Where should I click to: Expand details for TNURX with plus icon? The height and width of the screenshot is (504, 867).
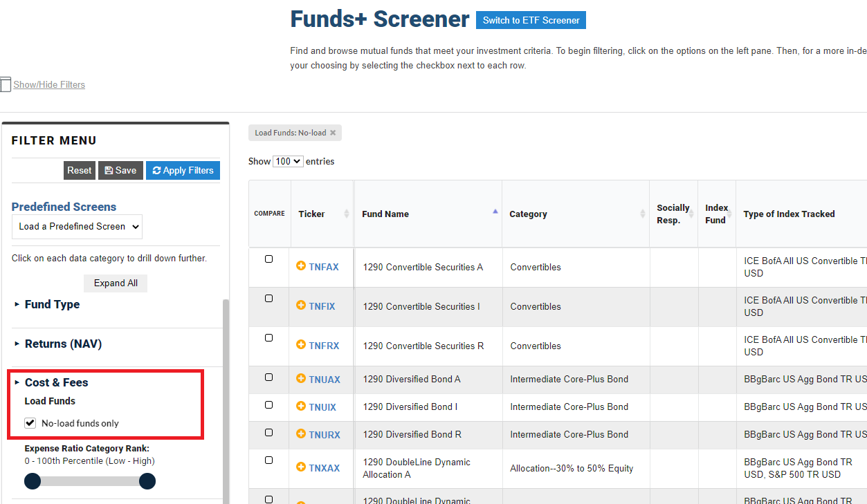(301, 434)
